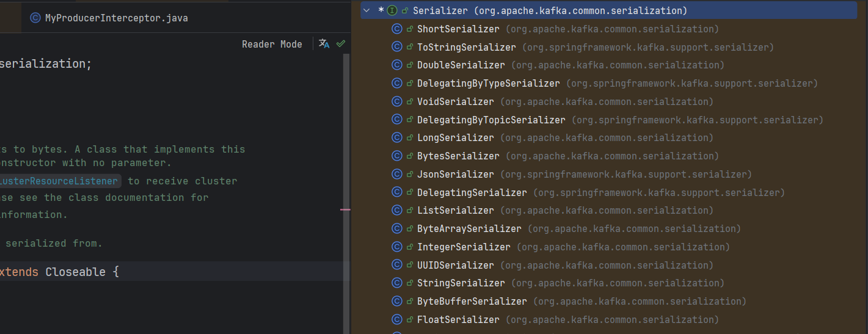
Task: Click the "serialization;" text in the editor
Action: pyautogui.click(x=46, y=64)
